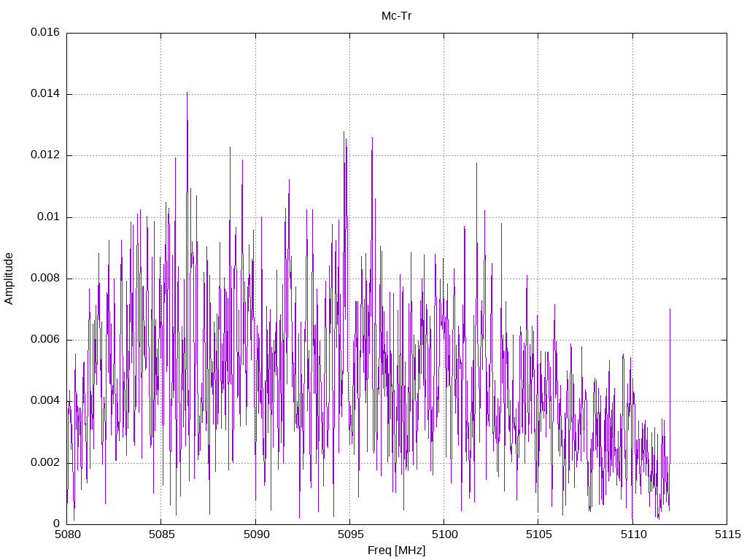Image resolution: width=747 pixels, height=560 pixels.
Task: Click the y-axis tick label 0.006
Action: click(45, 340)
